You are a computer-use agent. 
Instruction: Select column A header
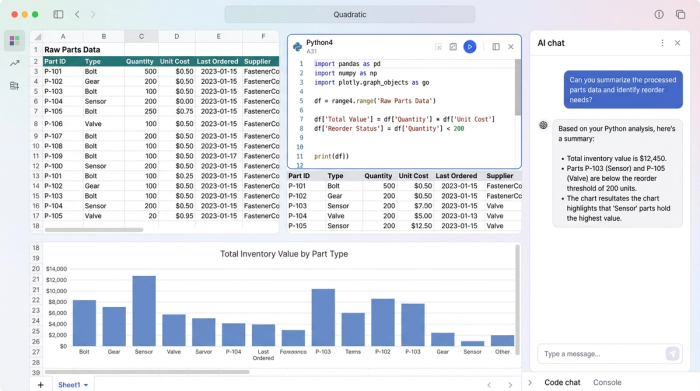pos(63,37)
